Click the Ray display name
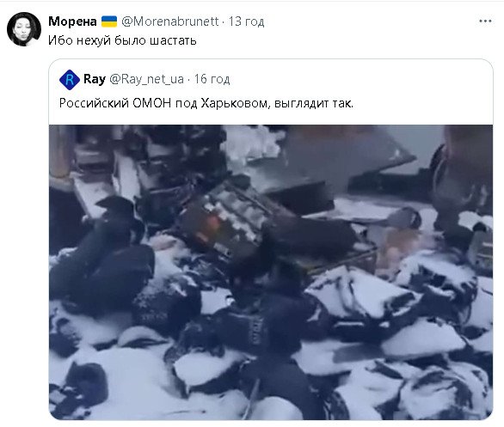This screenshot has height=427, width=504. click(95, 79)
